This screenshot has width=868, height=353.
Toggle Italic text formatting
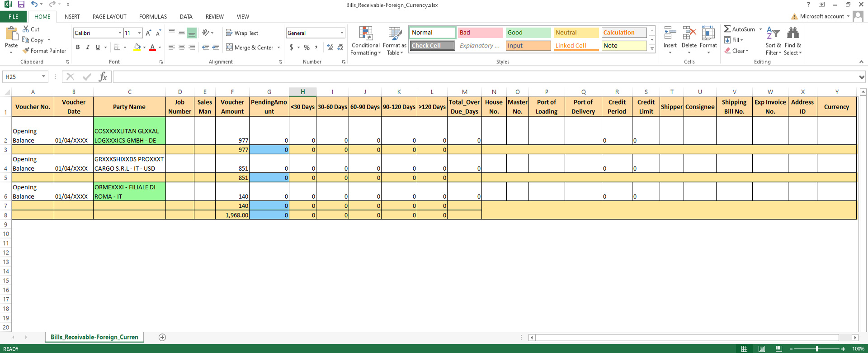88,47
